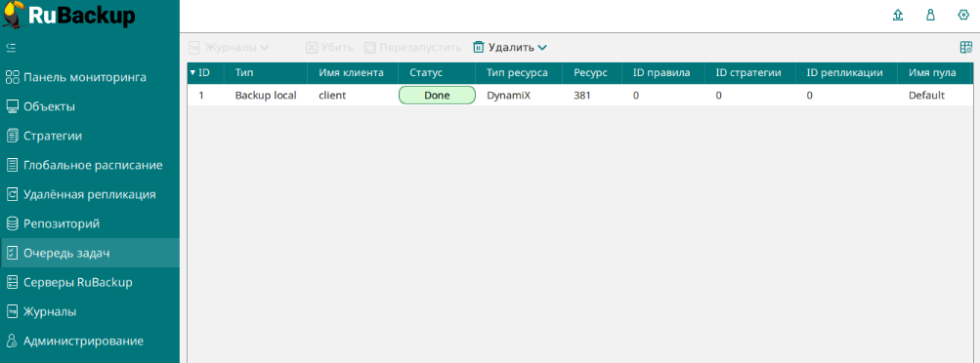Click the Убить toolbar button
980x363 pixels.
pyautogui.click(x=329, y=48)
